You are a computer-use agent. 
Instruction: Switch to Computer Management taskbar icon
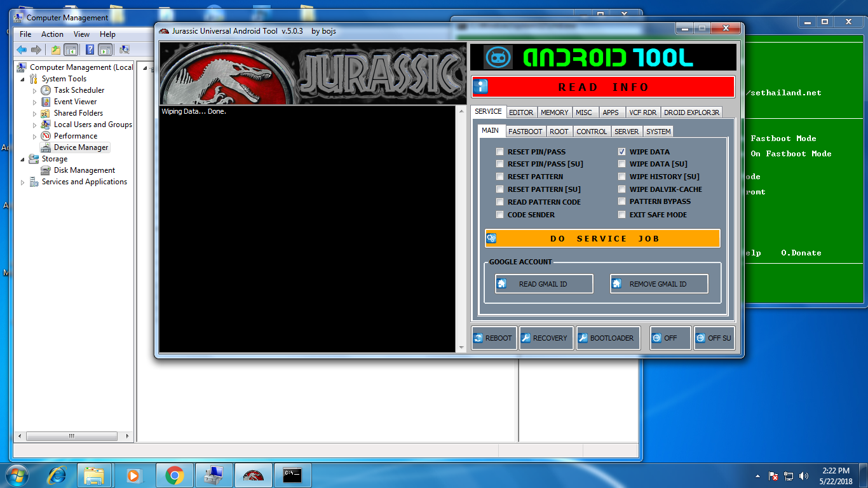tap(214, 475)
